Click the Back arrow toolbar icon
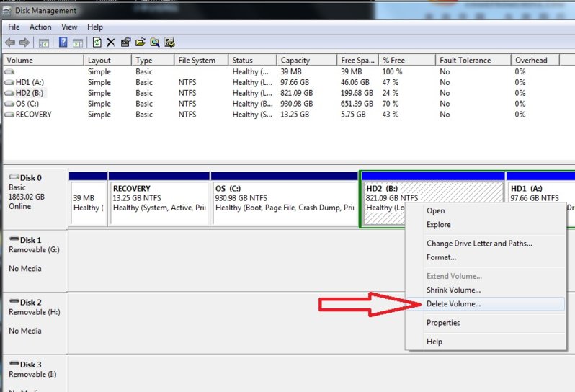 [x=11, y=43]
